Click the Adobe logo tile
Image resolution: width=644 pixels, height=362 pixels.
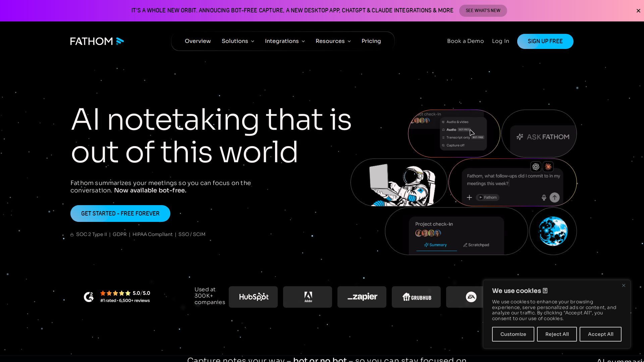(x=308, y=297)
